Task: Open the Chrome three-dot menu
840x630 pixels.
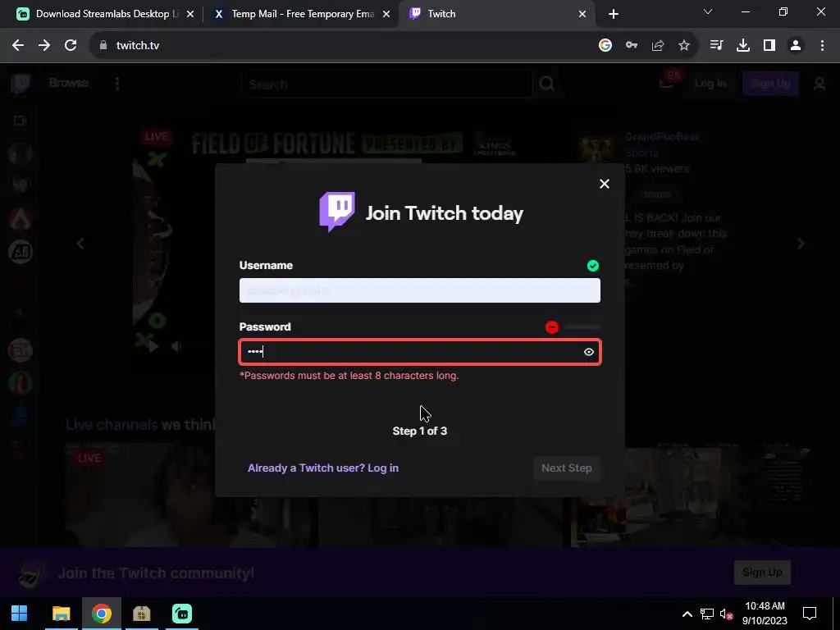Action: pyautogui.click(x=822, y=46)
